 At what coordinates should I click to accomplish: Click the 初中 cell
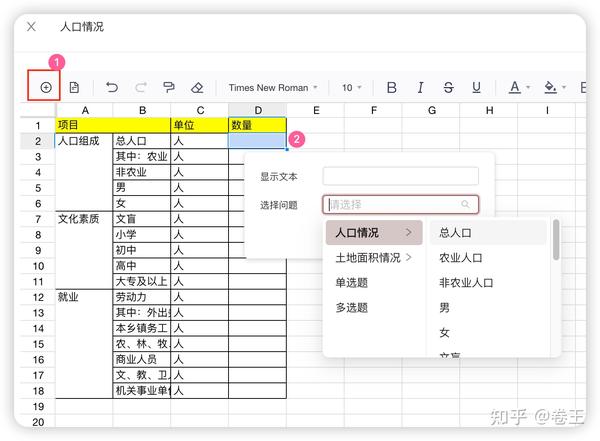click(x=142, y=250)
